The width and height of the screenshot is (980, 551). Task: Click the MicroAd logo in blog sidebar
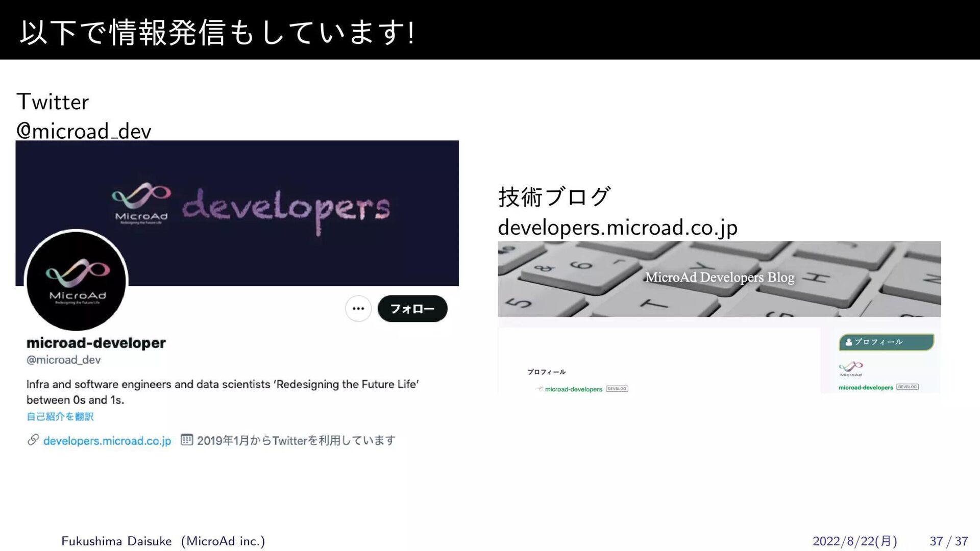point(851,368)
